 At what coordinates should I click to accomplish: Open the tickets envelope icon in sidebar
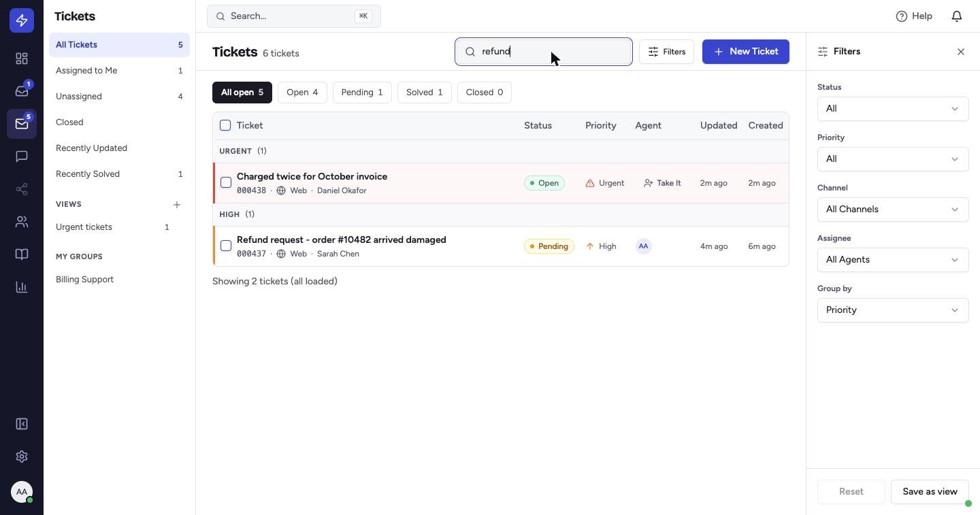[22, 124]
